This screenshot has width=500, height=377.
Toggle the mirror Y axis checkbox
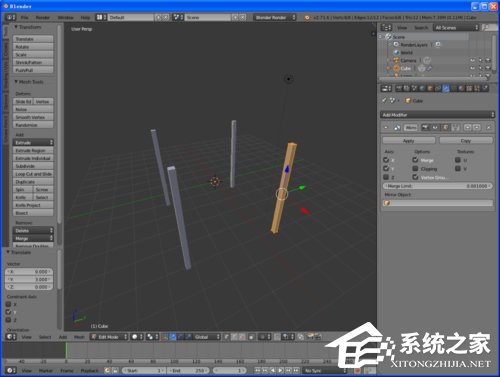(x=386, y=168)
